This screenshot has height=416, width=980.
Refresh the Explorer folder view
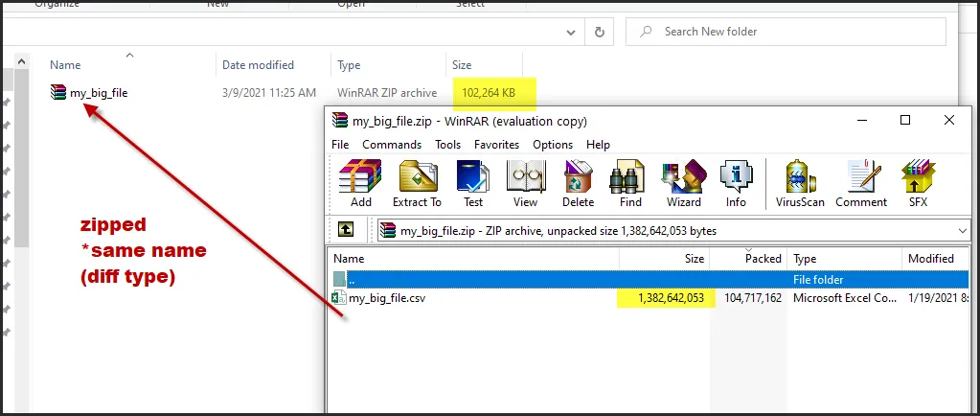(x=600, y=32)
